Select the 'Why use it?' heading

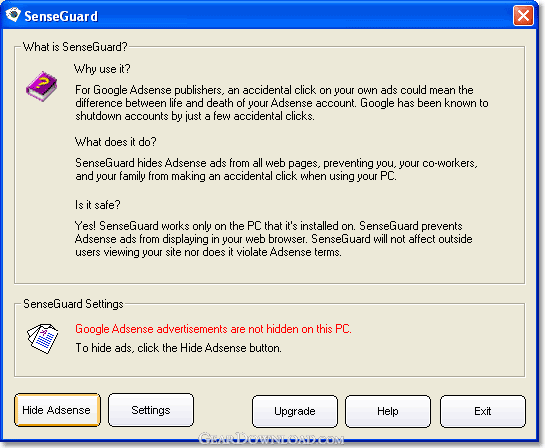[102, 69]
